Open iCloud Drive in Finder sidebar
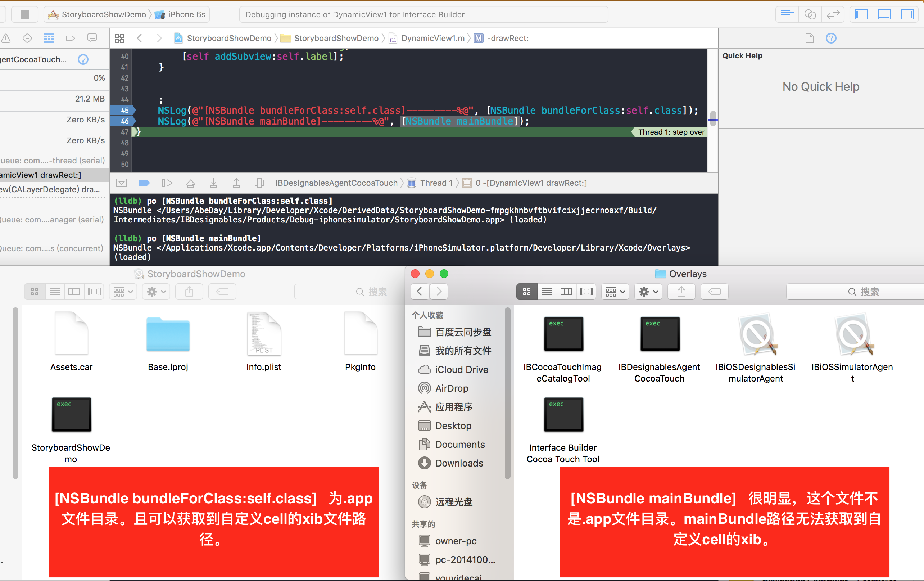This screenshot has width=924, height=581. 453,369
